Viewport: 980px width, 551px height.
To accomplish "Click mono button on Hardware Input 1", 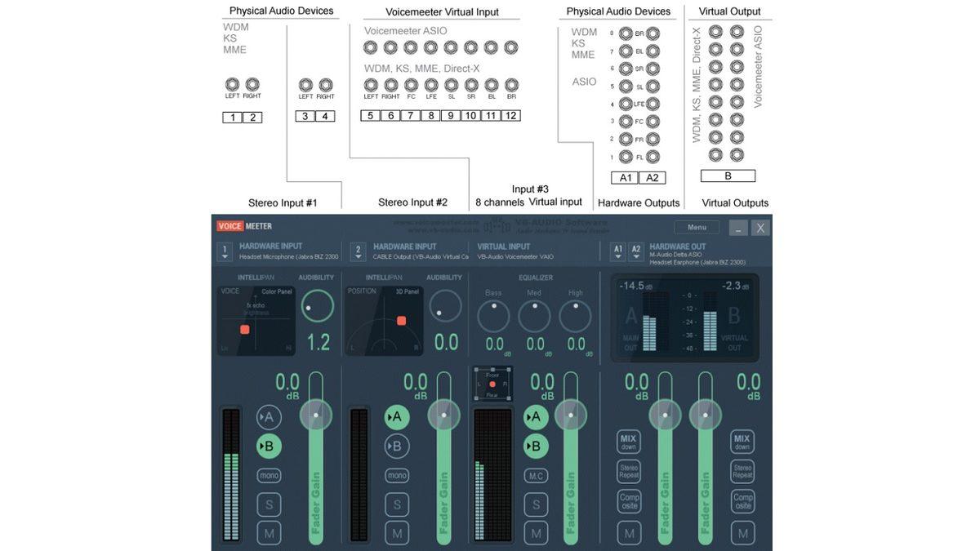I will pos(269,475).
